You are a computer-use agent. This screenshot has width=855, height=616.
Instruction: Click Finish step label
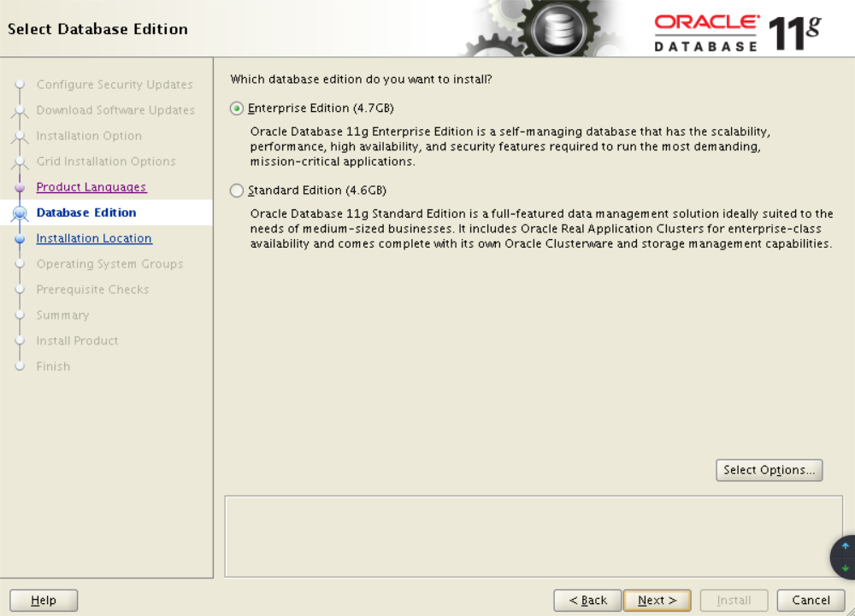(x=53, y=366)
